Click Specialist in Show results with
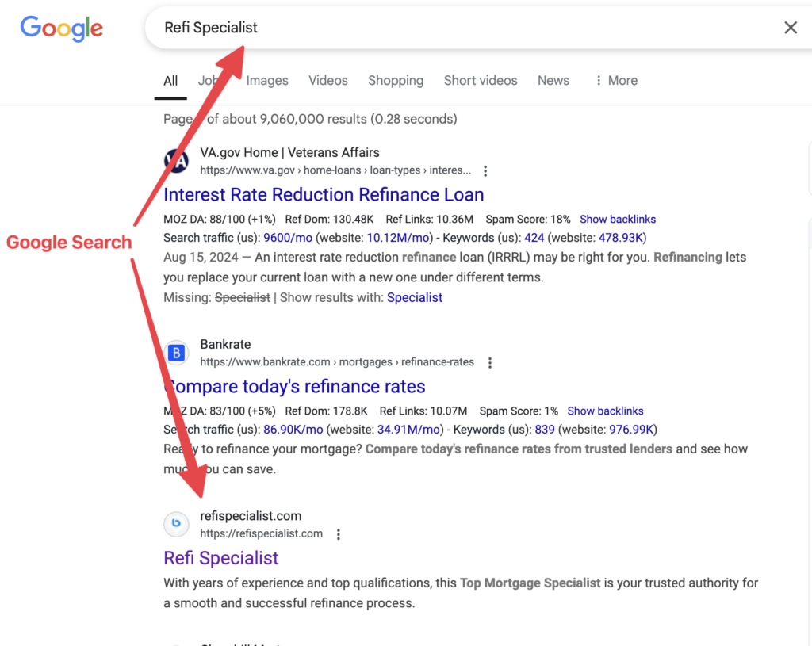 coord(415,297)
